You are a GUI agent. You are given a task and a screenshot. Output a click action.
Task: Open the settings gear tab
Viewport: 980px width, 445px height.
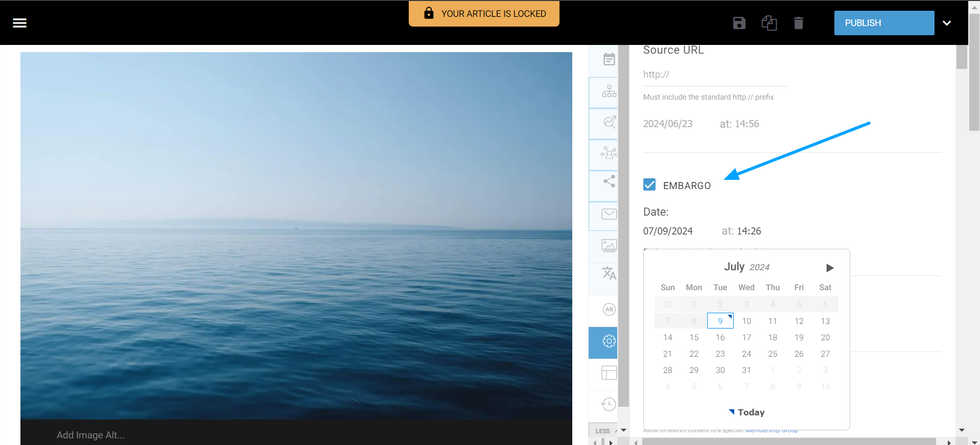[x=609, y=341]
